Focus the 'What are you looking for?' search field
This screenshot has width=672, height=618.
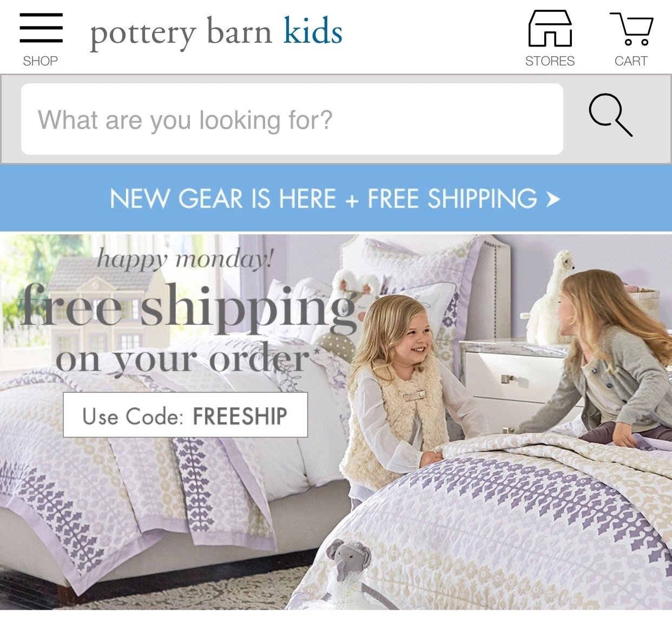point(292,119)
